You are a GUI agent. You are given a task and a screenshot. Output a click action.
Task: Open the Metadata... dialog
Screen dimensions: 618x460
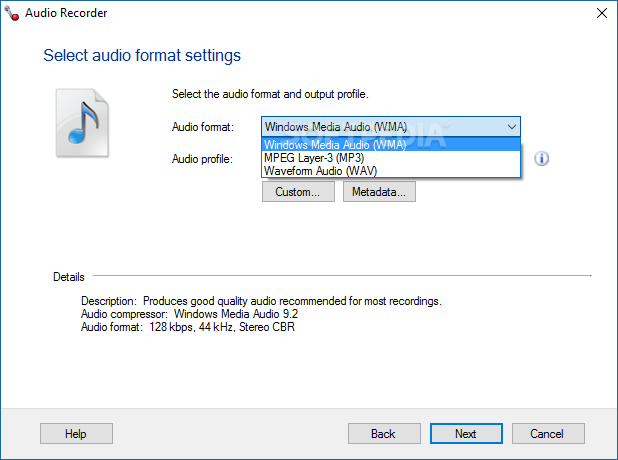[379, 192]
